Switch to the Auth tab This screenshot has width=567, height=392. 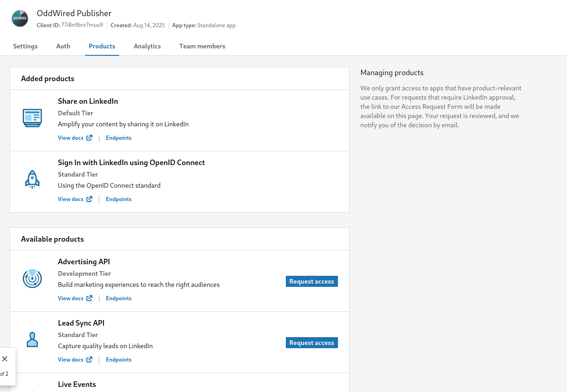(x=63, y=46)
